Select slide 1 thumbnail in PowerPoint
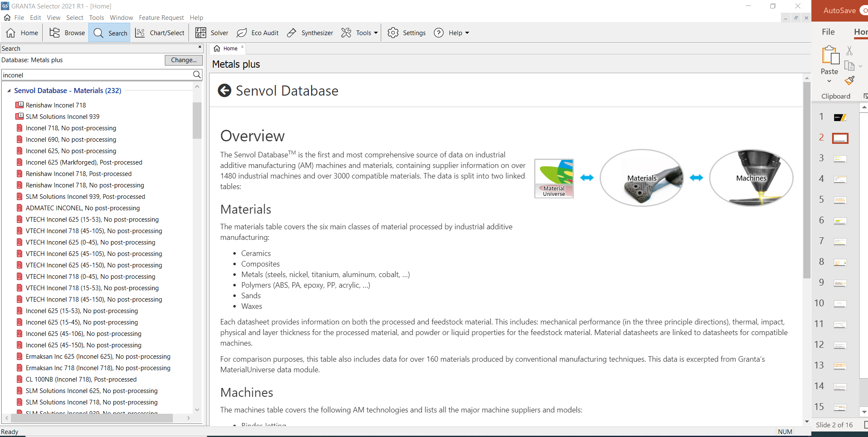Viewport: 868px width, 437px height. [840, 117]
